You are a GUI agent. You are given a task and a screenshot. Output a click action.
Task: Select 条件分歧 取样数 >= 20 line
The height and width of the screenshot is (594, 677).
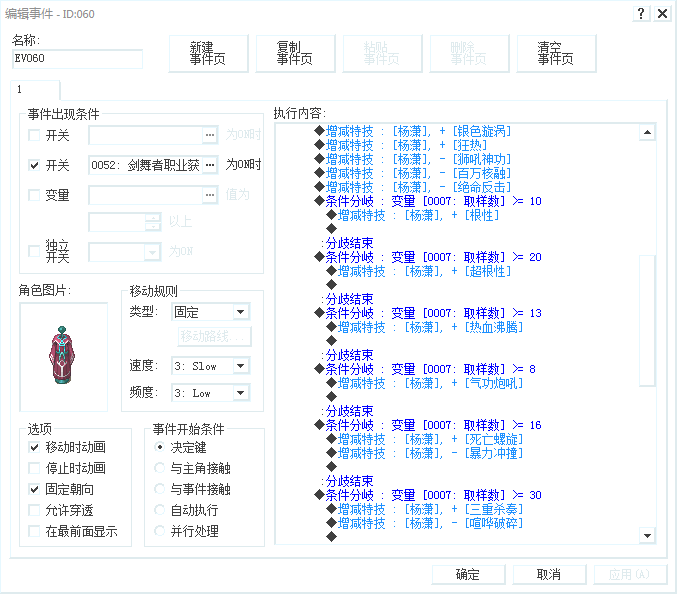click(x=428, y=257)
